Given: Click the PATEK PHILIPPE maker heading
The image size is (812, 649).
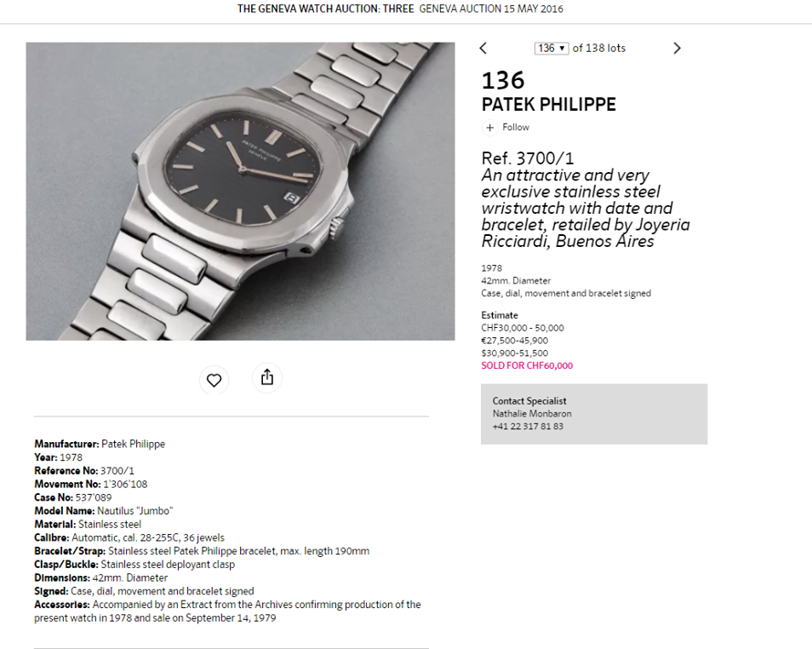Looking at the screenshot, I should (549, 106).
